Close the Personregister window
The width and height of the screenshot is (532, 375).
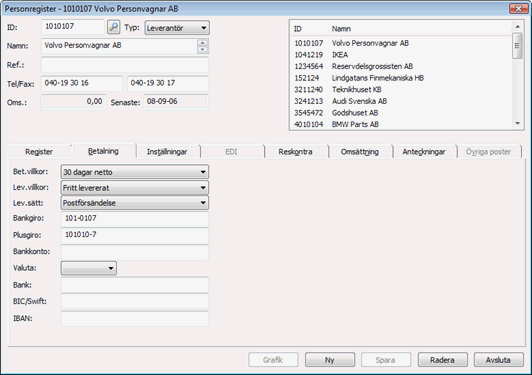(x=519, y=8)
